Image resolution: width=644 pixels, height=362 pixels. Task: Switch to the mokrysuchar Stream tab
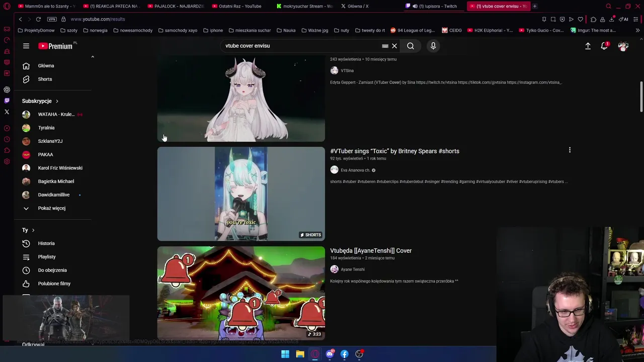coord(305,6)
